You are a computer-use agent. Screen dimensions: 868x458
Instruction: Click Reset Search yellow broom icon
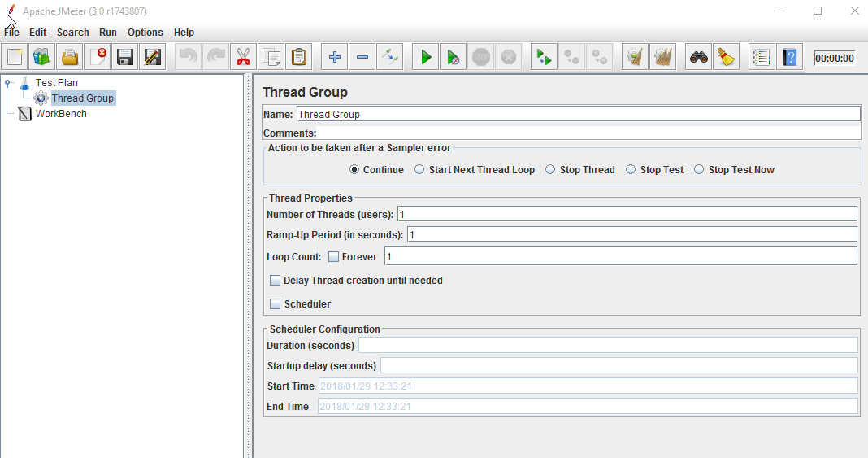tap(727, 57)
